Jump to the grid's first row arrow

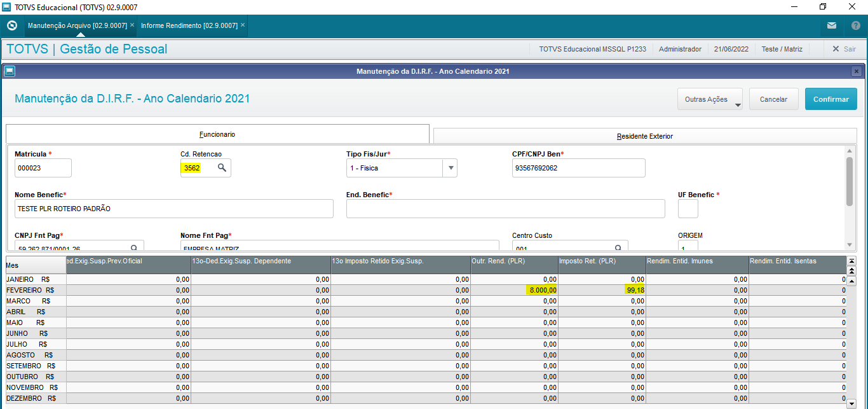click(852, 261)
